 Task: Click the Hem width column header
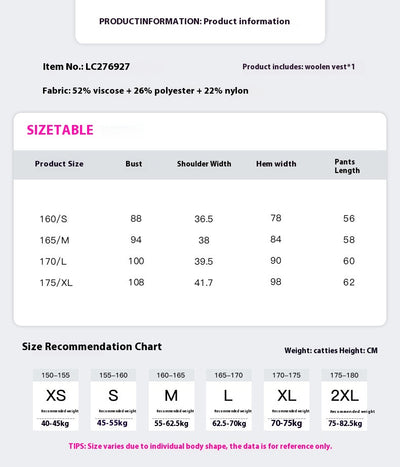pyautogui.click(x=276, y=164)
